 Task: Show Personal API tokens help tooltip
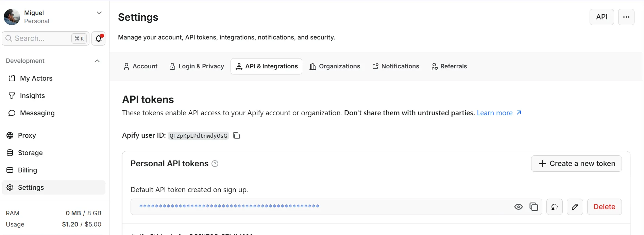pos(215,164)
